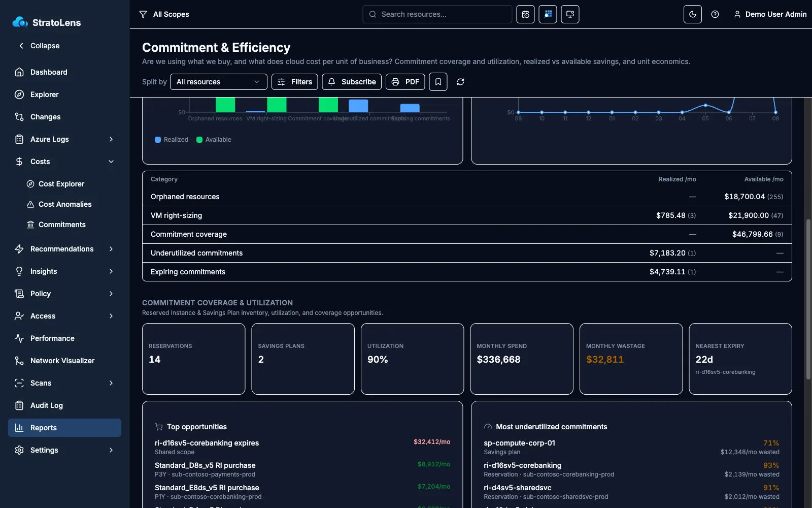Navigate to Commitments page

click(62, 225)
